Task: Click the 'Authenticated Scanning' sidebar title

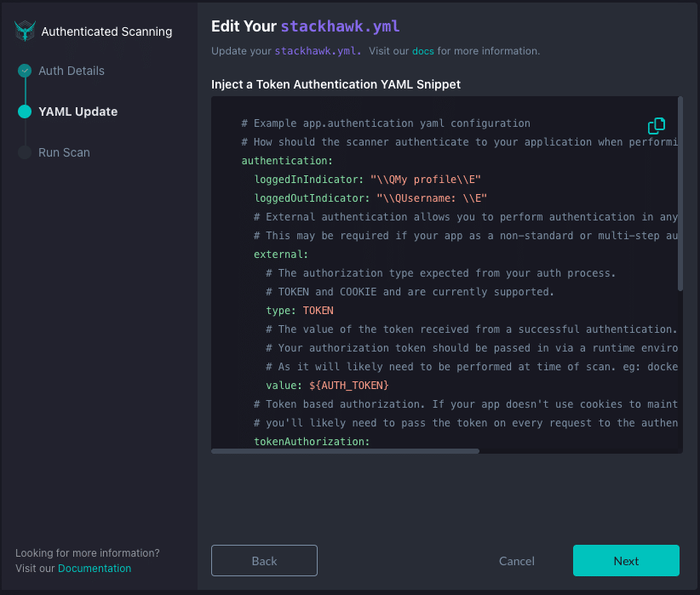Action: (106, 31)
